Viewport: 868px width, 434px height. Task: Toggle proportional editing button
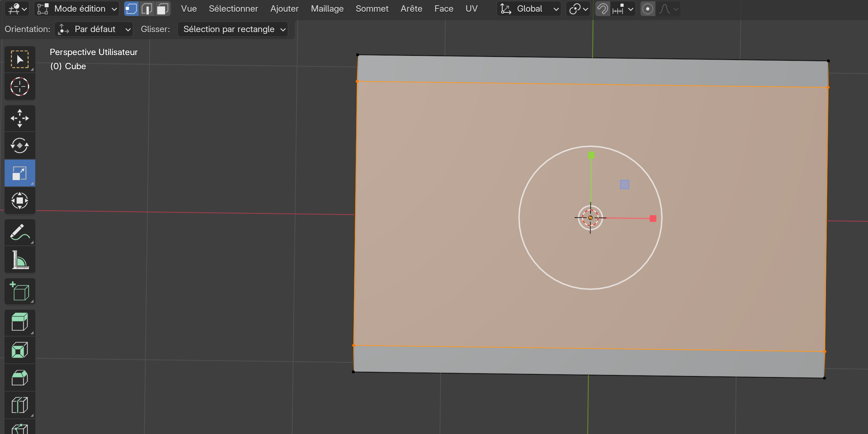point(648,9)
